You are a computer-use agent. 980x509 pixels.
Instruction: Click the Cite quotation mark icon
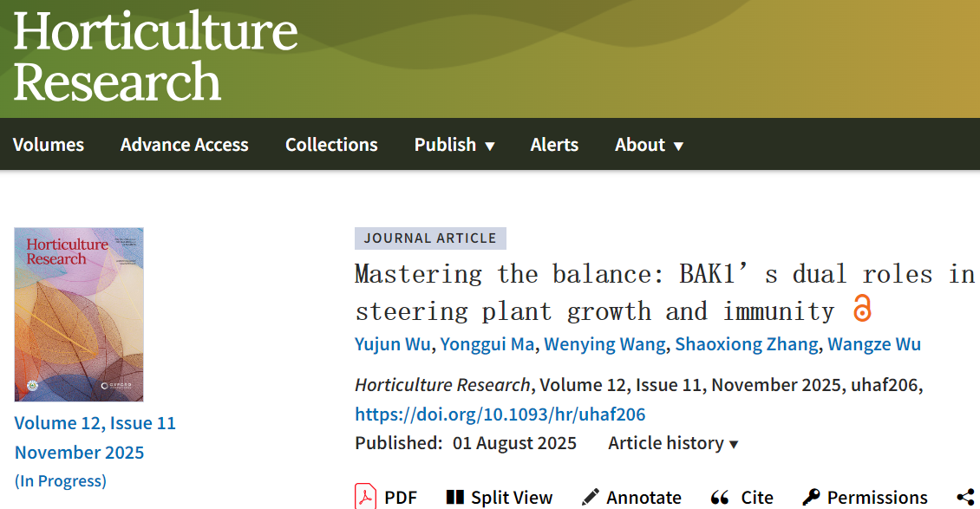click(720, 497)
